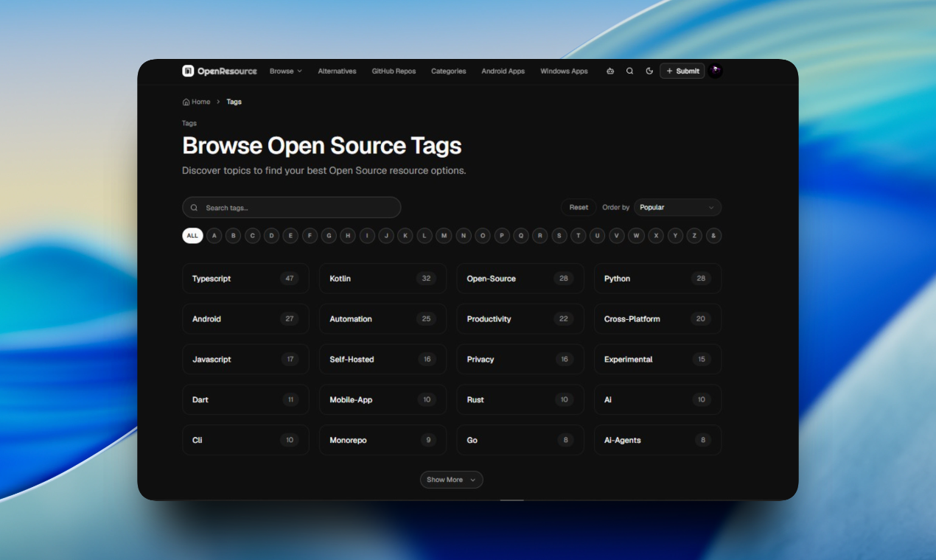Filter tags by letter K
This screenshot has height=560, width=936.
tap(405, 236)
